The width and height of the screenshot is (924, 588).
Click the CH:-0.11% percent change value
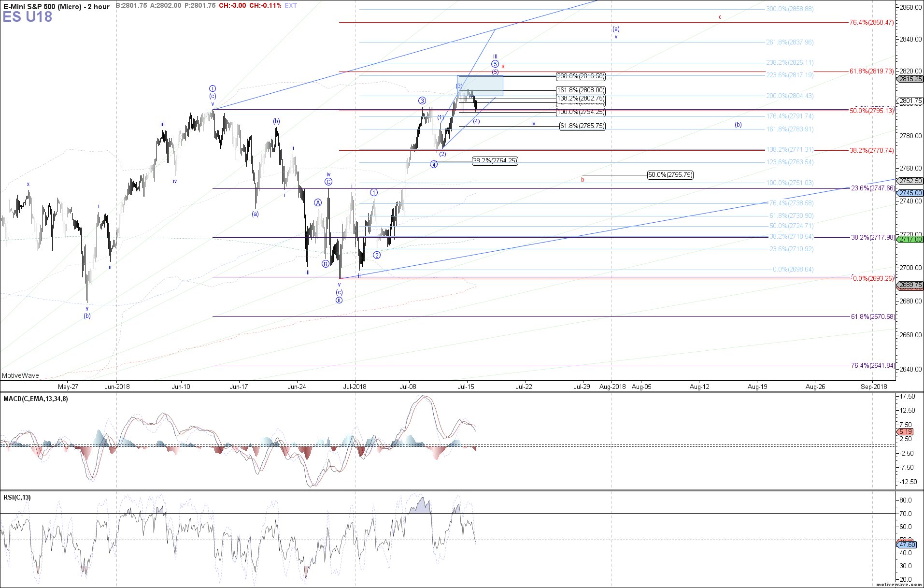(265, 6)
